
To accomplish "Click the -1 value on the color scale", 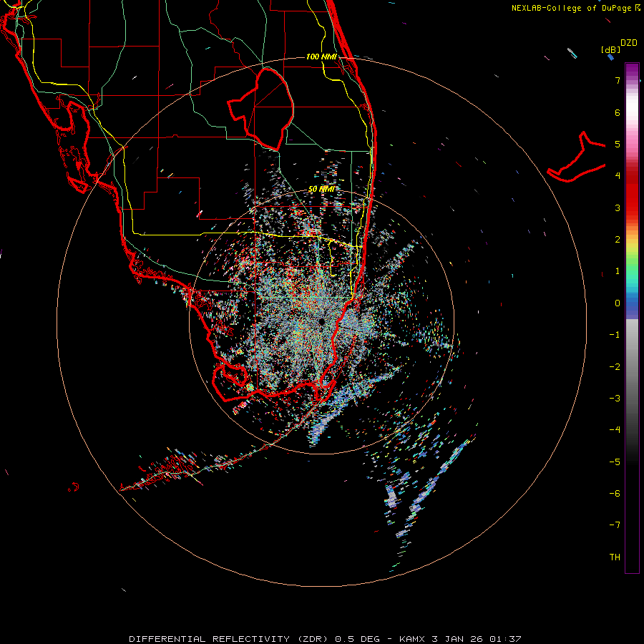I will tap(615, 335).
